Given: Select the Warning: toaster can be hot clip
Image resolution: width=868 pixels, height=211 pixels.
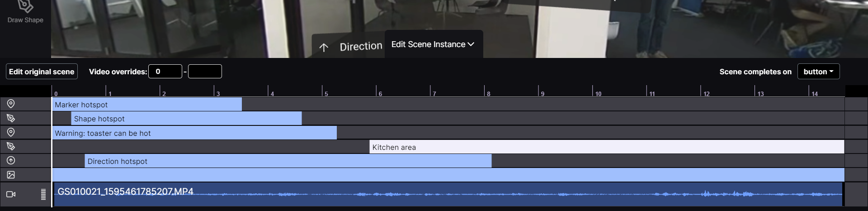Looking at the screenshot, I should tap(194, 132).
